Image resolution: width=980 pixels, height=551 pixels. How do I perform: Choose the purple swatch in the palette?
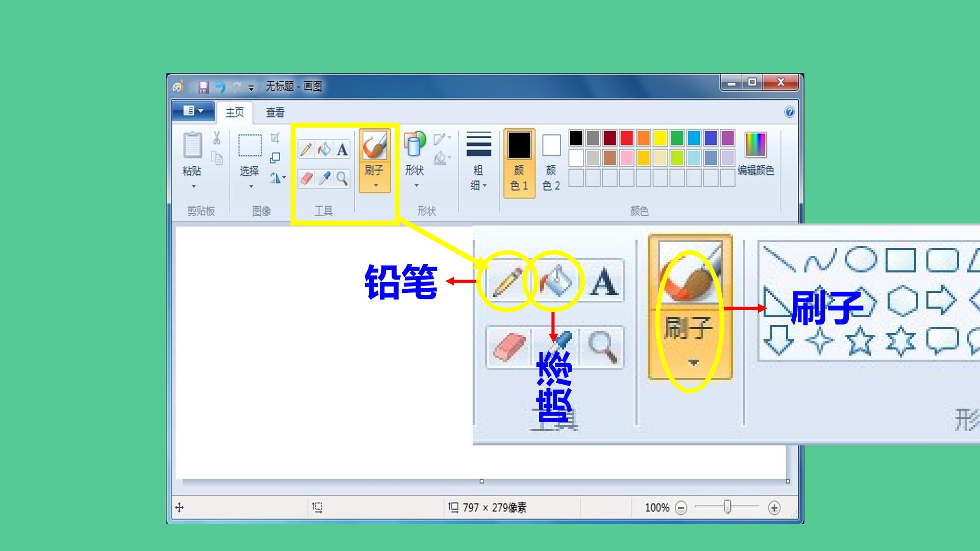tap(727, 138)
